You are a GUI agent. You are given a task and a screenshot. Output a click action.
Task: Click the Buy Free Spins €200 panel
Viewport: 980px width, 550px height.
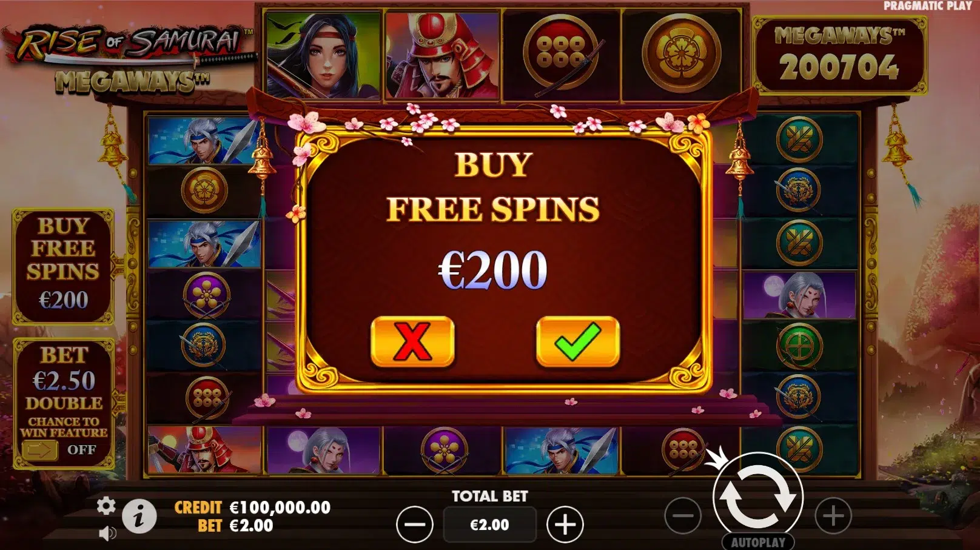pos(63,267)
